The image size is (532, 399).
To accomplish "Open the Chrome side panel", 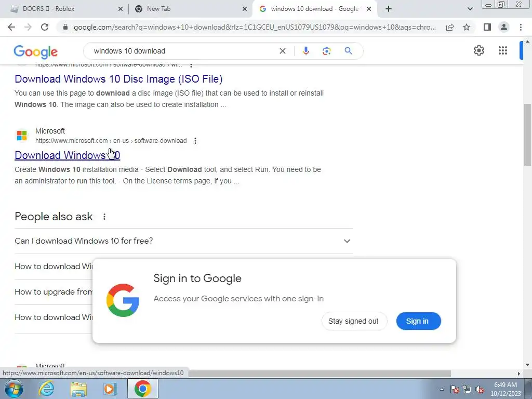I will 487,27.
